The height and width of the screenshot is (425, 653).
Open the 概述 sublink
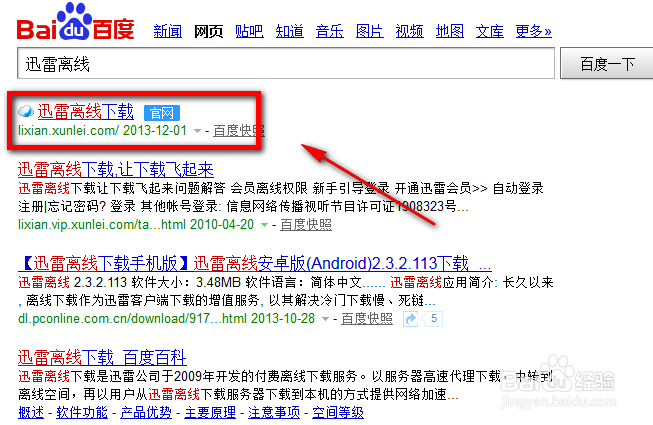click(31, 413)
